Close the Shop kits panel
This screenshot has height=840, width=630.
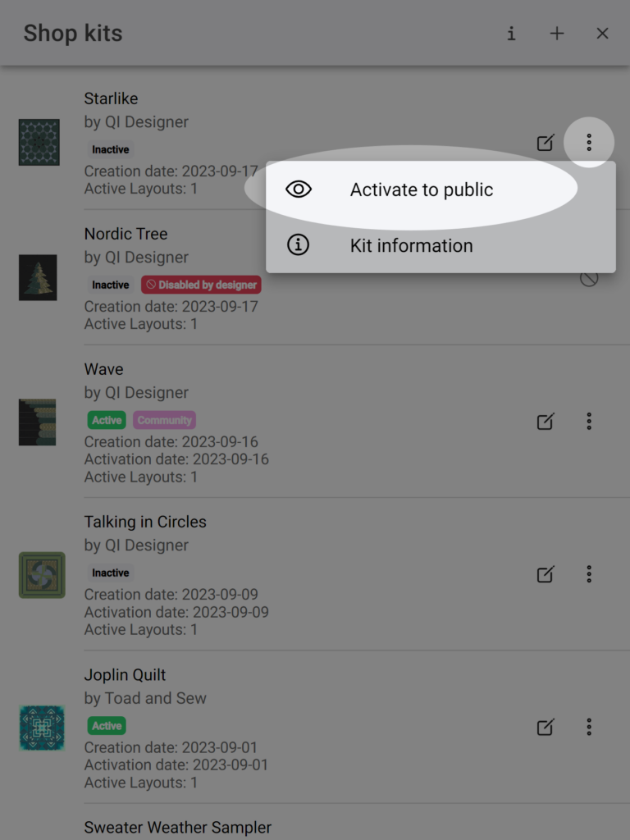click(602, 33)
